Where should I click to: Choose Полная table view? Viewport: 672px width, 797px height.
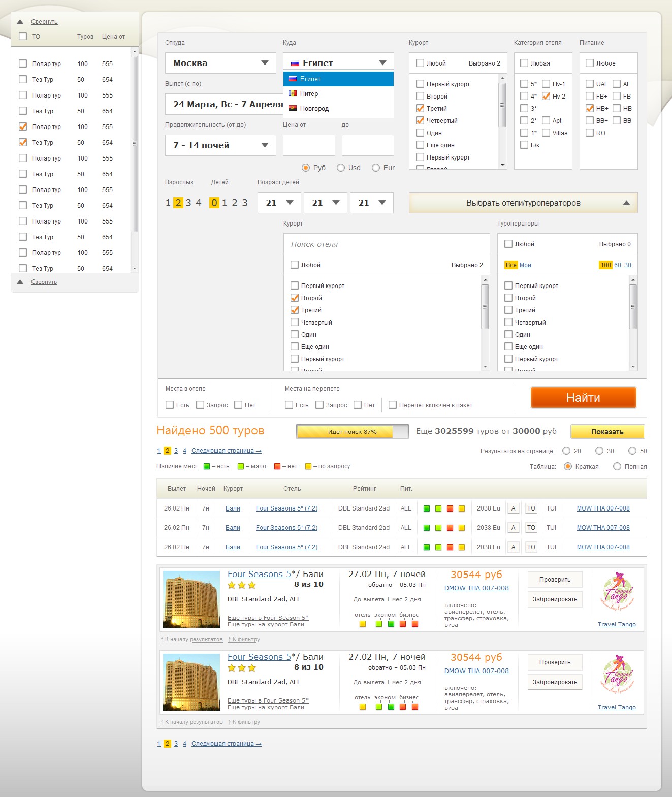[x=617, y=466]
